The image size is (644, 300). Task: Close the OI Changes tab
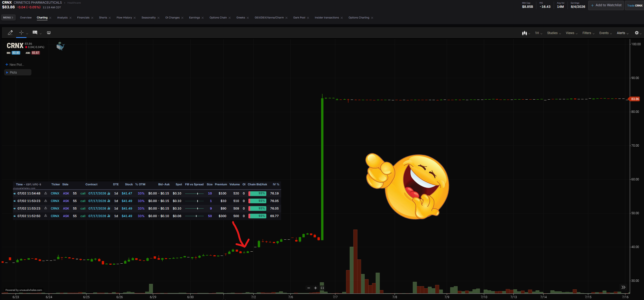[182, 18]
